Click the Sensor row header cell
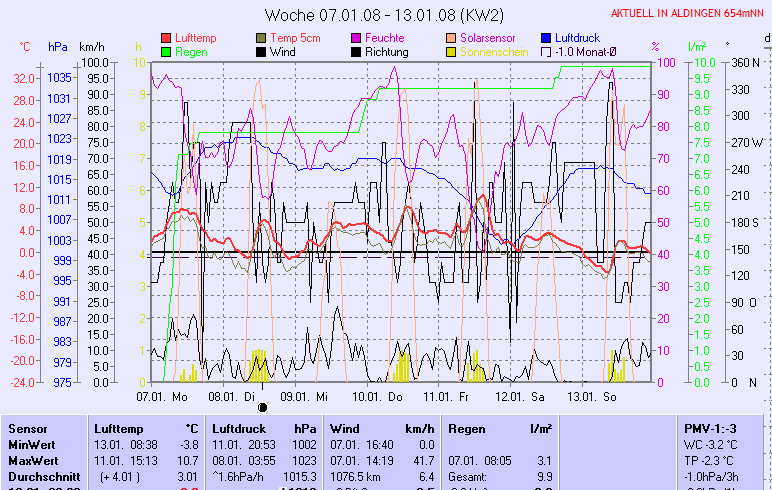Screen dimensions: 772x490 pyautogui.click(x=28, y=428)
